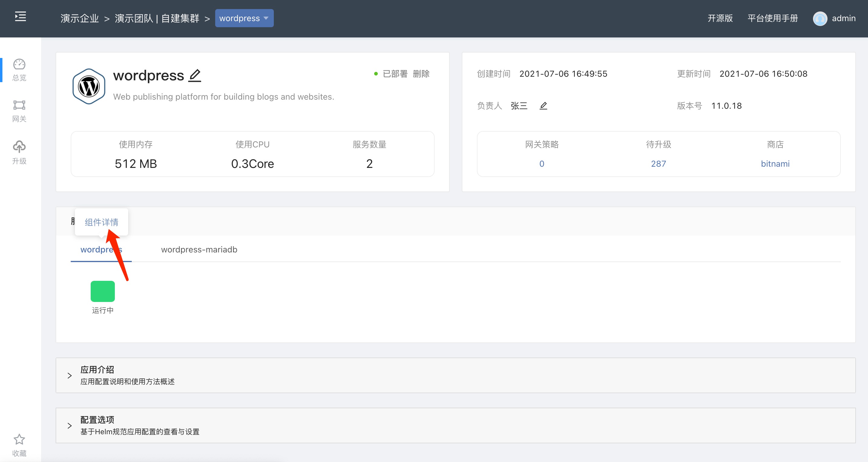Image resolution: width=868 pixels, height=462 pixels.
Task: Collapse the sidebar with the hamburger menu icon
Action: pos(20,17)
